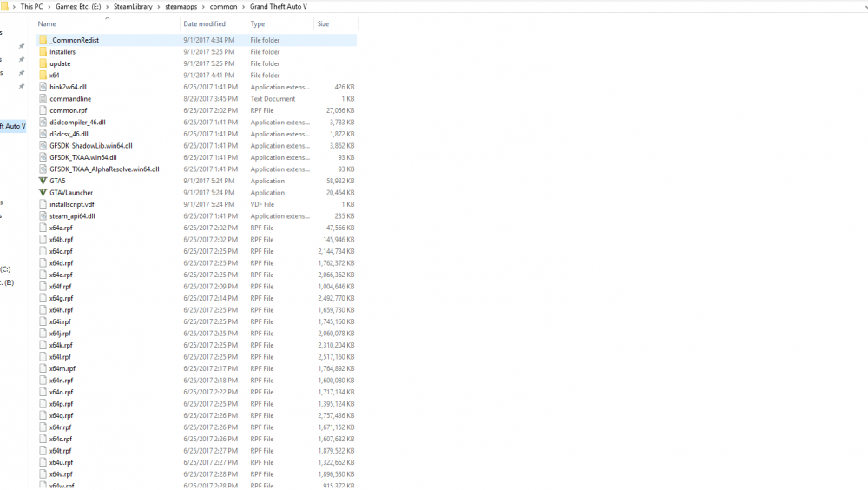Navigate to Games; Etc. (E:) breadcrumb
The width and height of the screenshot is (868, 490).
78,7
